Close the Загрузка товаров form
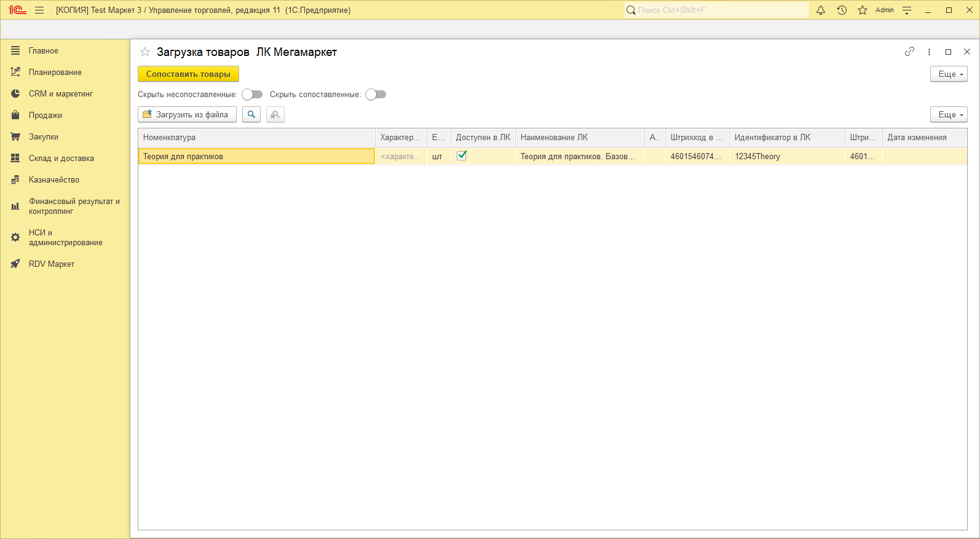The image size is (980, 539). (967, 52)
